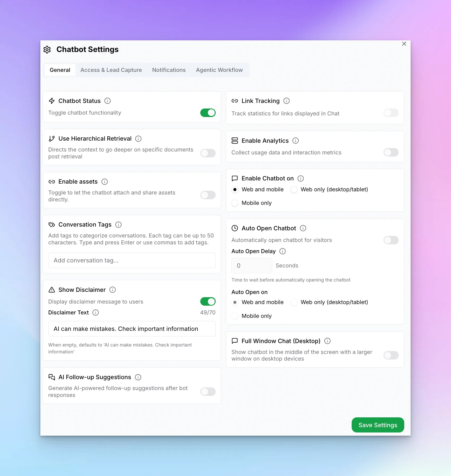Click the clock icon next to Auto Open Chatbot
Screen dimensions: 451x476
click(x=235, y=228)
